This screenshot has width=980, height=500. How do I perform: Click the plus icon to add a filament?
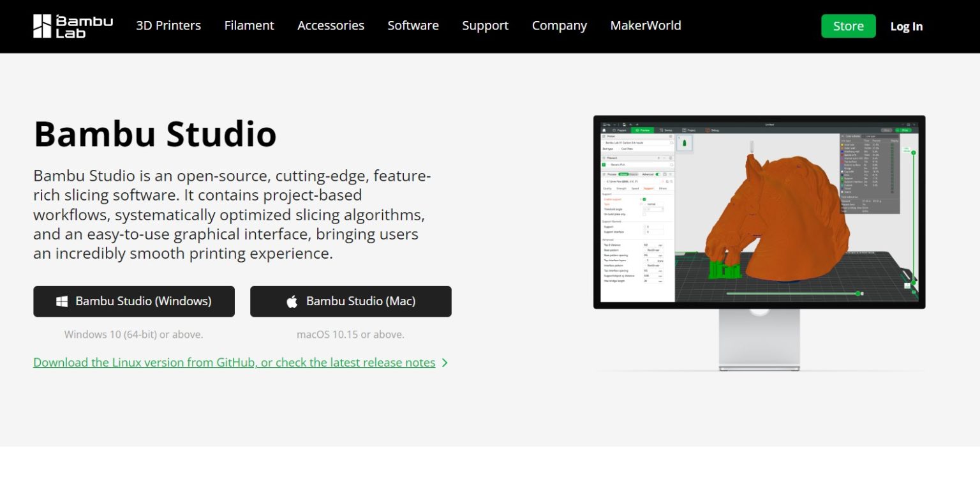(x=658, y=158)
